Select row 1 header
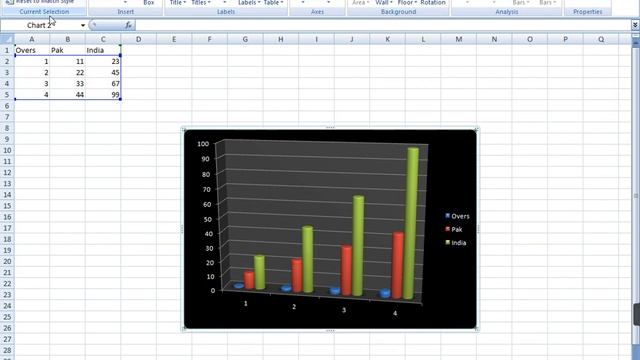 (x=7, y=50)
